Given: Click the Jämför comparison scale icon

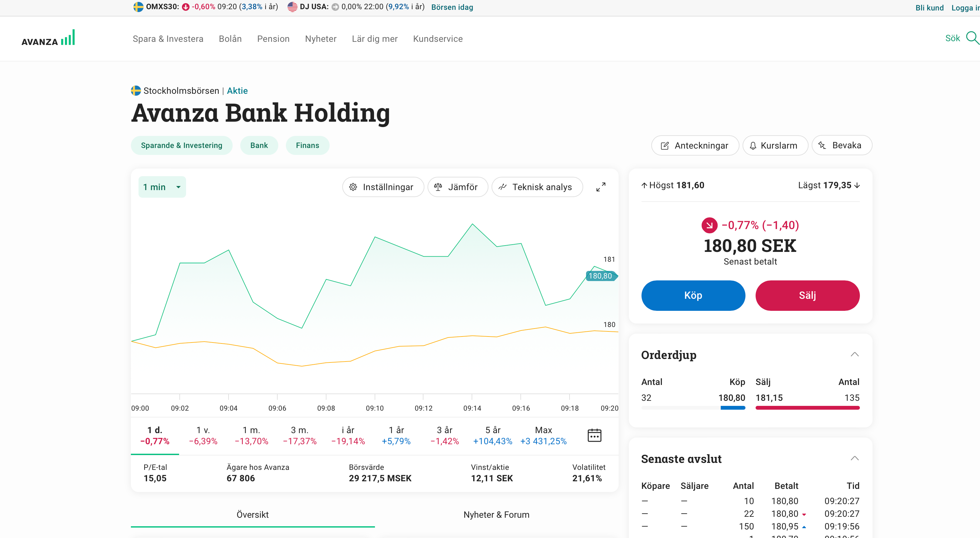Looking at the screenshot, I should (x=438, y=187).
